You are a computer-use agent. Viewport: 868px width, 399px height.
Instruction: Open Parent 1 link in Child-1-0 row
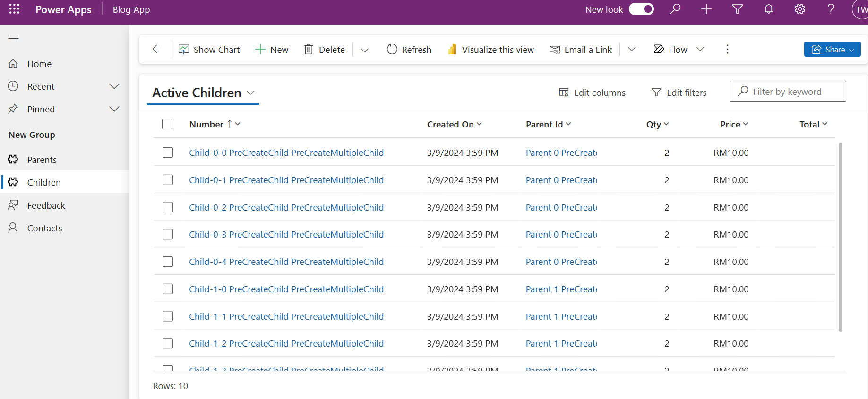coord(561,289)
